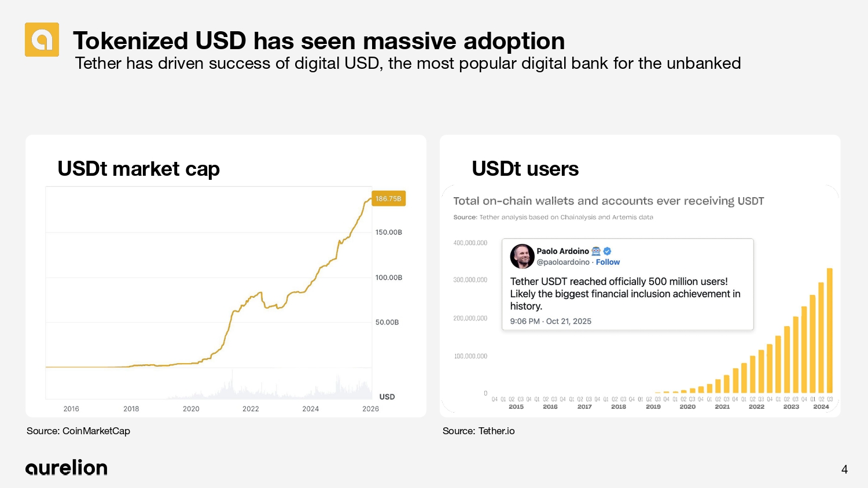Click the @paoloardoino handle
868x488 pixels.
coord(563,262)
